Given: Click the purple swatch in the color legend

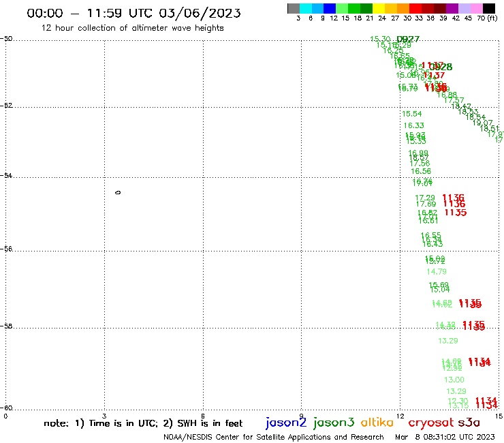Looking at the screenshot, I should click(452, 8).
